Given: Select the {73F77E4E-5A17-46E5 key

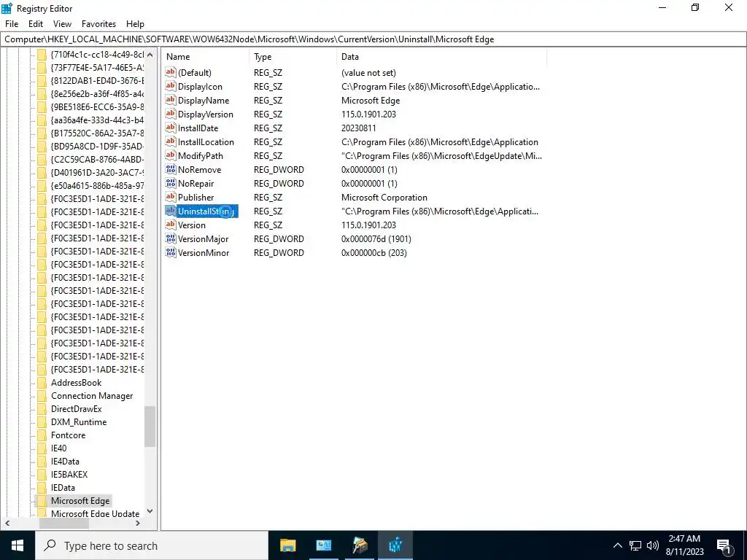Looking at the screenshot, I should coord(97,67).
